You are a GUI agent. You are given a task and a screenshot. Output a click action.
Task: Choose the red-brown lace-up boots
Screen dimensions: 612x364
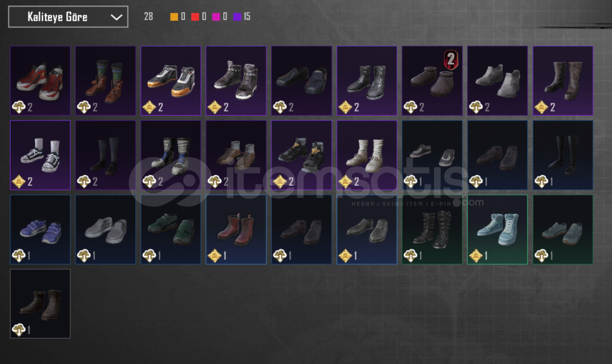(236, 229)
